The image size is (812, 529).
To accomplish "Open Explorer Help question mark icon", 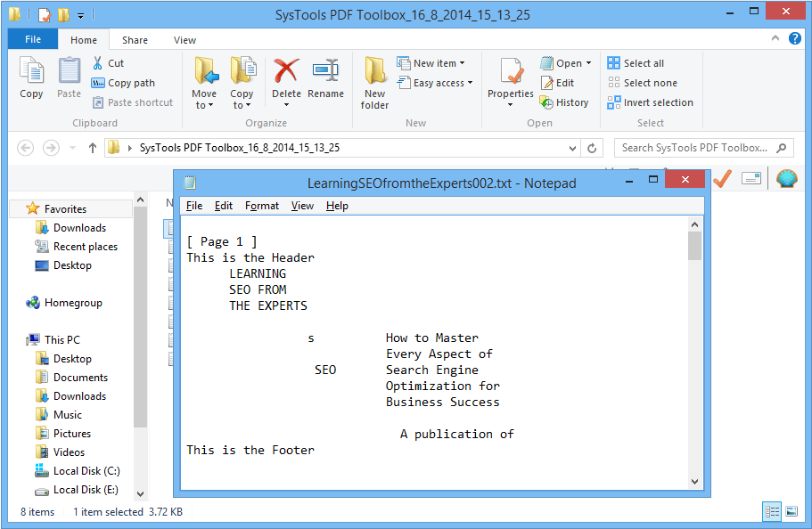I will 795,40.
